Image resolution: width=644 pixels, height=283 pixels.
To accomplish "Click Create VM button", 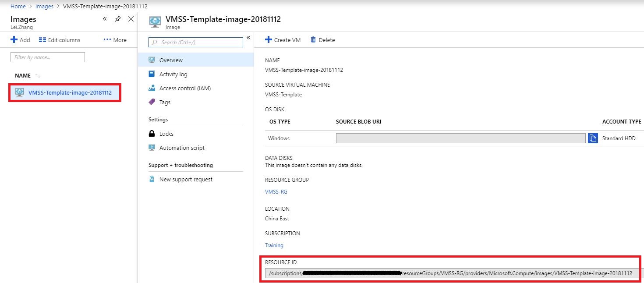I will click(283, 40).
